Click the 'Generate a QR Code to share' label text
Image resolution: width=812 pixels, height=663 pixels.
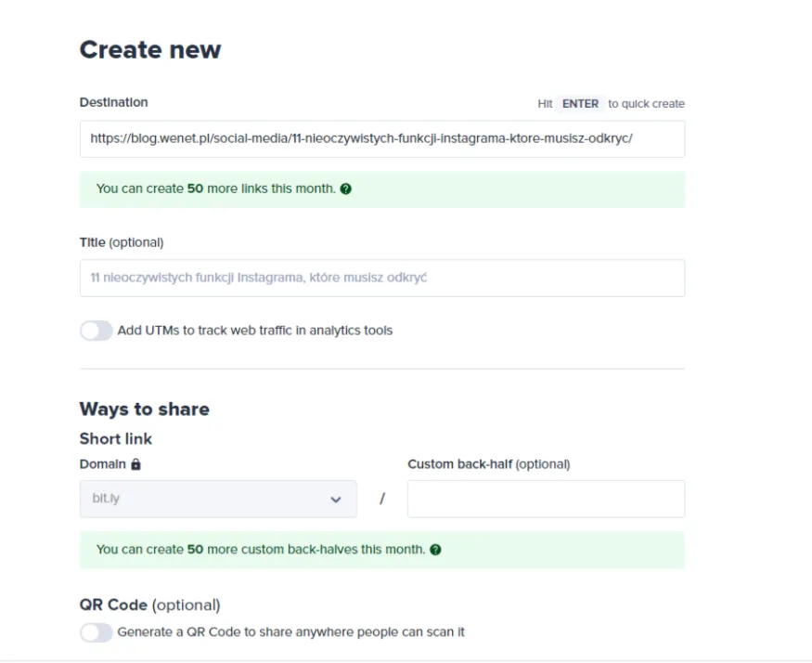click(290, 632)
